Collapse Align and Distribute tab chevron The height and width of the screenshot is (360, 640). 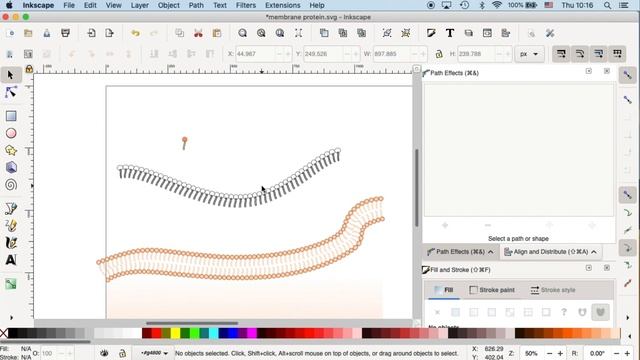[x=594, y=252]
